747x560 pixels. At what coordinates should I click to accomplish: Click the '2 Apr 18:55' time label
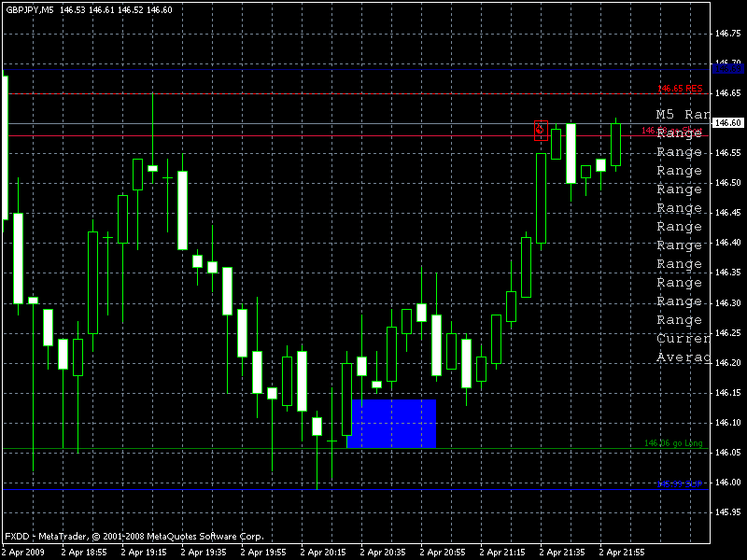pyautogui.click(x=84, y=553)
